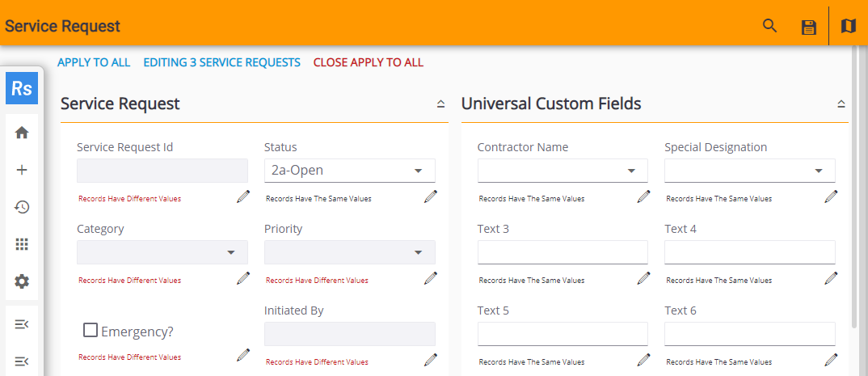Open the search magnifier in header

770,26
